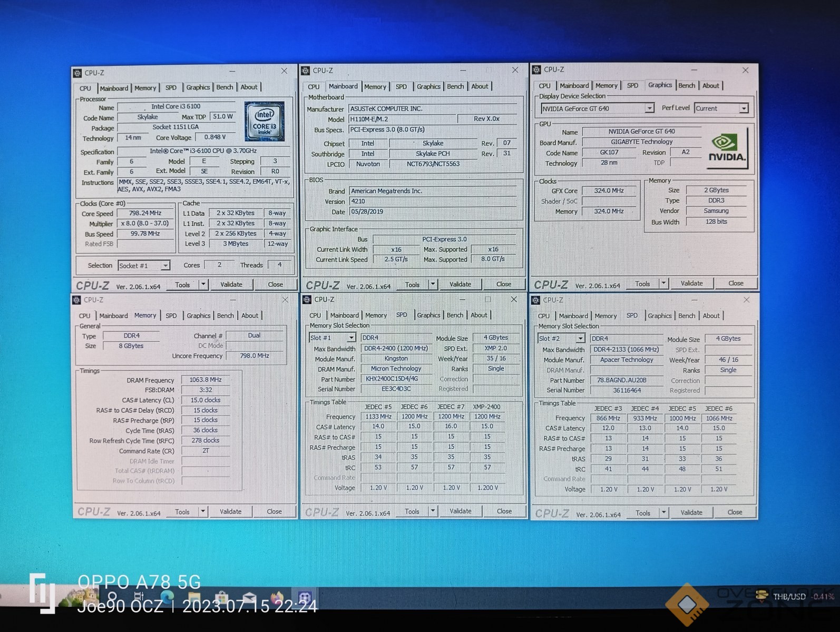Click the NVIDIA logo in Graphics window
Image resolution: width=840 pixels, height=632 pixels.
[x=727, y=148]
